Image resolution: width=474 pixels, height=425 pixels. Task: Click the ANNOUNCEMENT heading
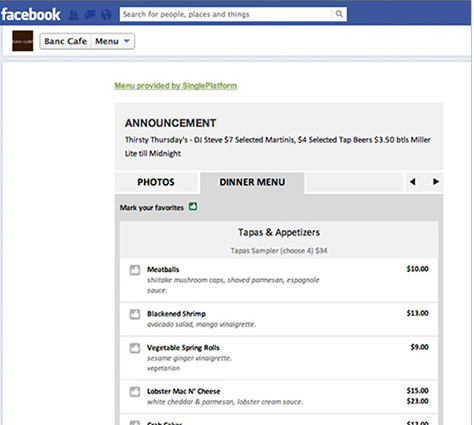point(171,123)
